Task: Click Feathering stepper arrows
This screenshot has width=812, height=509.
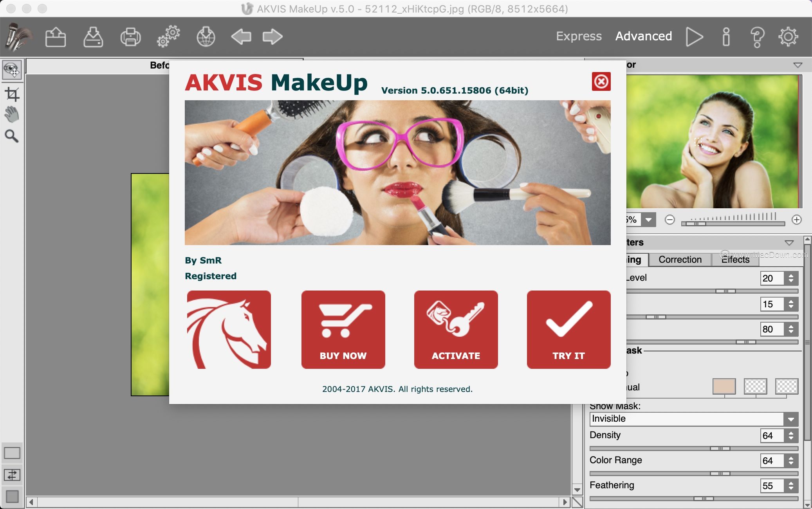Action: [x=791, y=486]
